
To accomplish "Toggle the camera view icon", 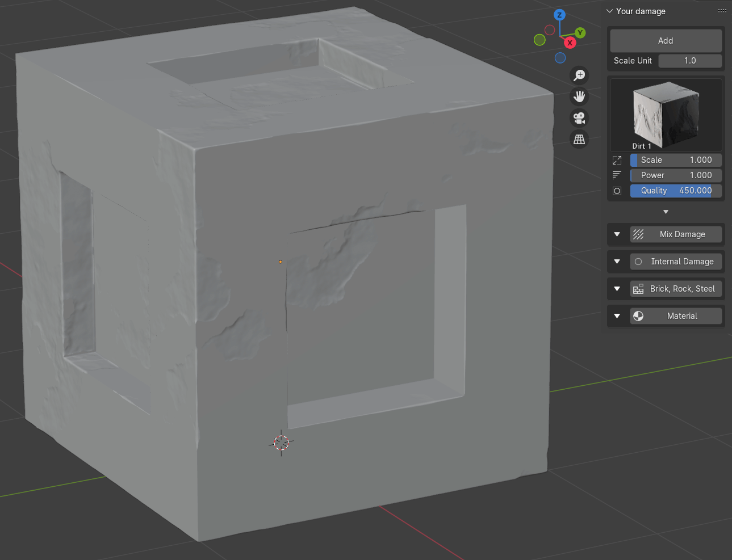I will (x=579, y=118).
